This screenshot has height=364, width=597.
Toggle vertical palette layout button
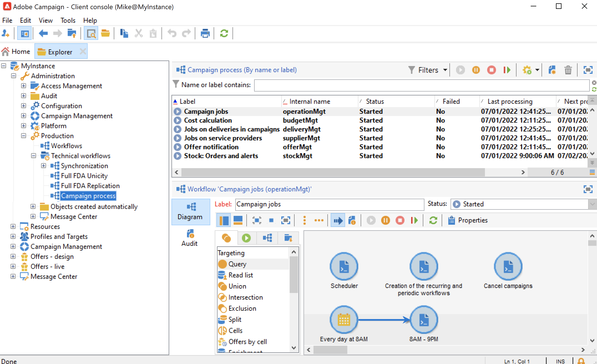point(224,220)
